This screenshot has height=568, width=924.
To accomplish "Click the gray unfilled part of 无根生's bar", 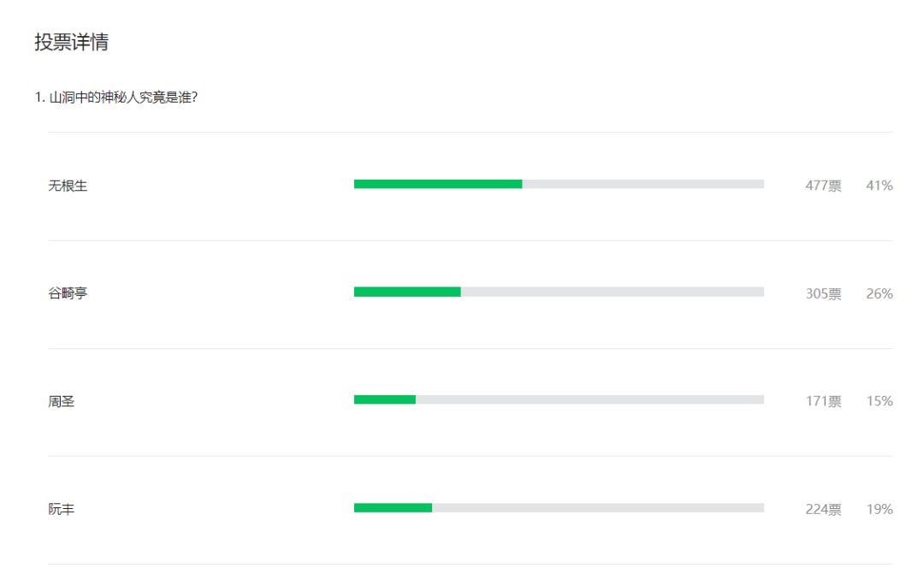I will tap(643, 184).
